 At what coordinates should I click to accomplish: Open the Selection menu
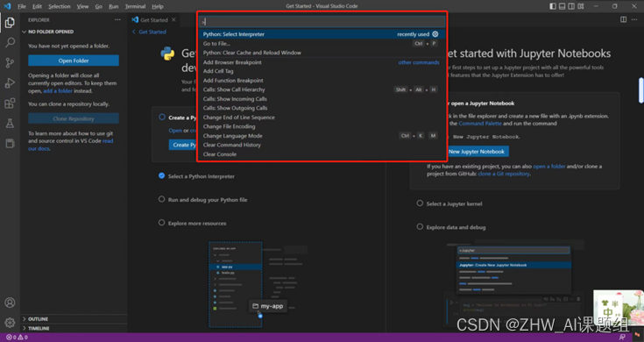[60, 6]
